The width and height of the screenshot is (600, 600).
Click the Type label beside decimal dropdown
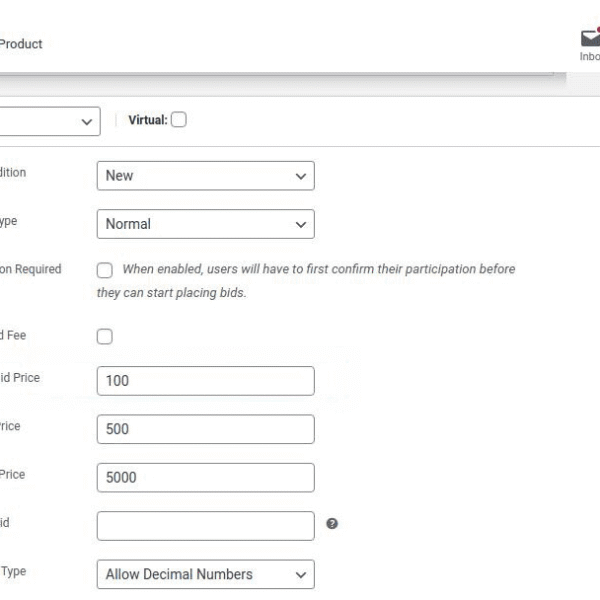pyautogui.click(x=14, y=571)
